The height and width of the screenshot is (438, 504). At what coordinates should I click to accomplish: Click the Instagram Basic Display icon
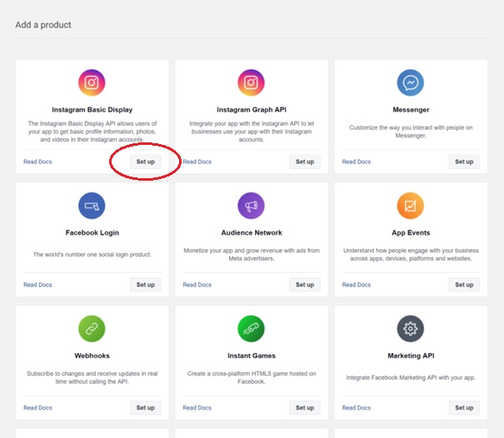pyautogui.click(x=92, y=82)
